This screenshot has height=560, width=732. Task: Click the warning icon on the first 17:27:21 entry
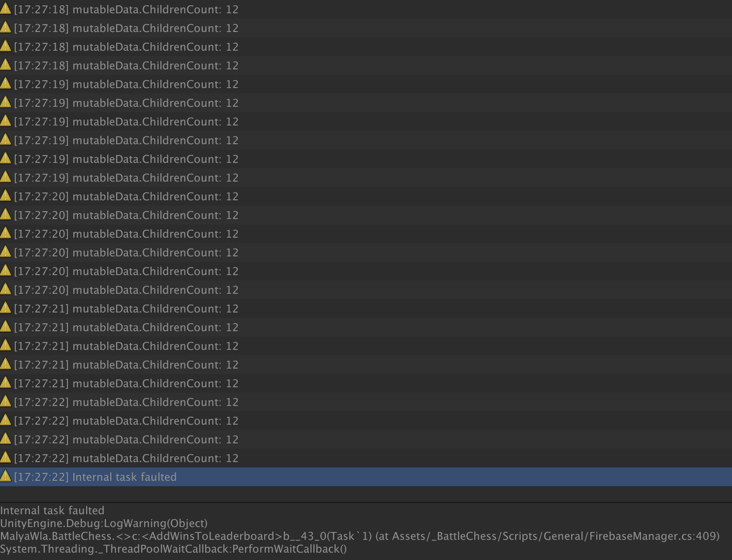pos(5,309)
